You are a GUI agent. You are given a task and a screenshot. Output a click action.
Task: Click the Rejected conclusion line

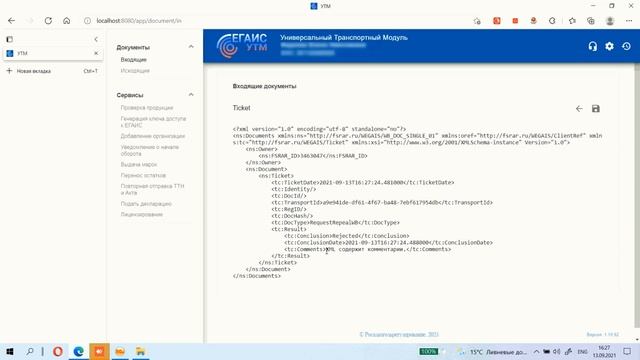coord(347,236)
